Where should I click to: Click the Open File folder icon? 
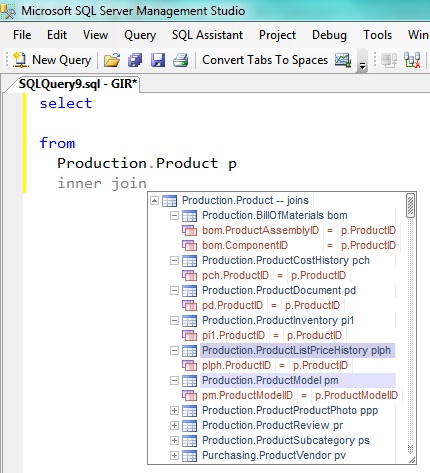112,60
